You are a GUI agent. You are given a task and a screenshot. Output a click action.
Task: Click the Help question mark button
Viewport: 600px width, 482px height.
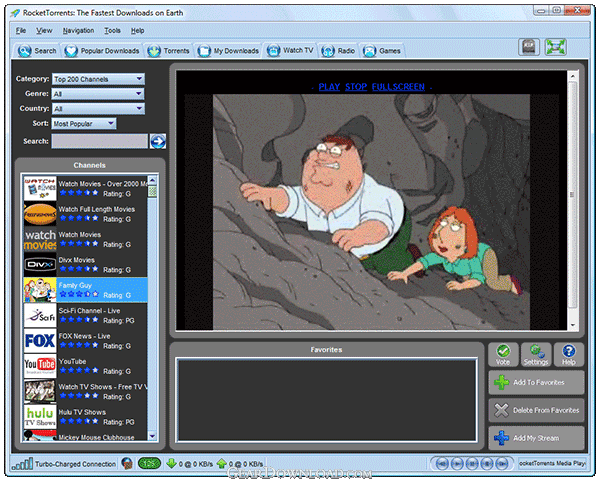click(x=569, y=355)
